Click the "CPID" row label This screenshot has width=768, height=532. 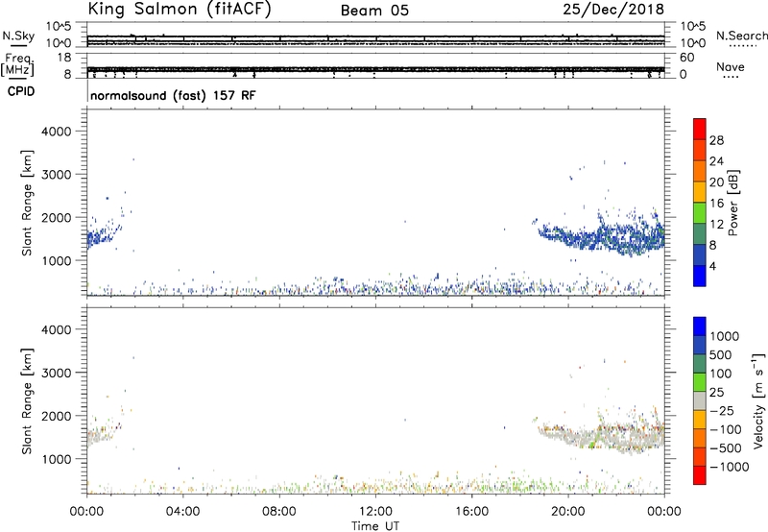coord(21,91)
